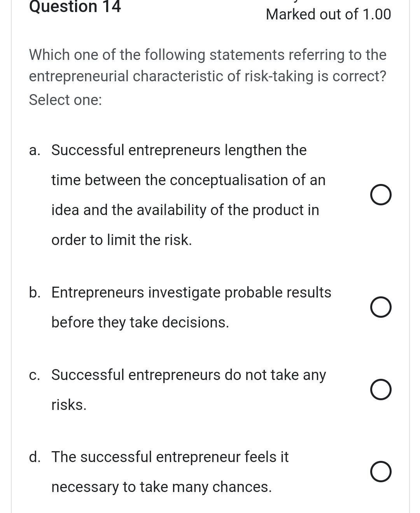Click the phrase 'necessary to take many chances'

[161, 487]
